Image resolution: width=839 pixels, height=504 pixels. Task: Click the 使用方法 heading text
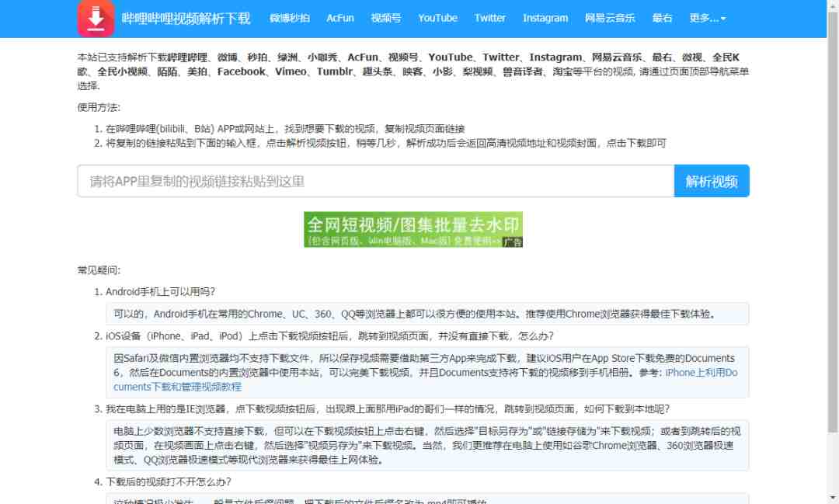pyautogui.click(x=99, y=107)
